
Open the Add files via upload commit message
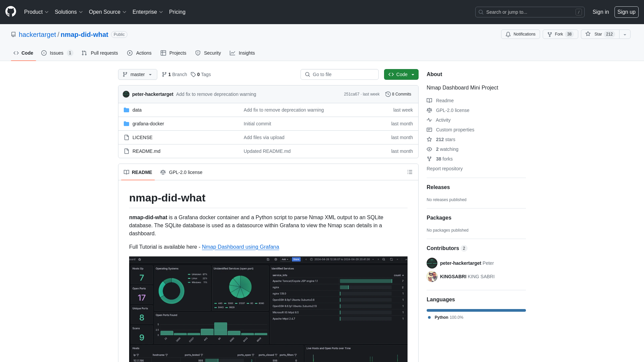click(264, 137)
